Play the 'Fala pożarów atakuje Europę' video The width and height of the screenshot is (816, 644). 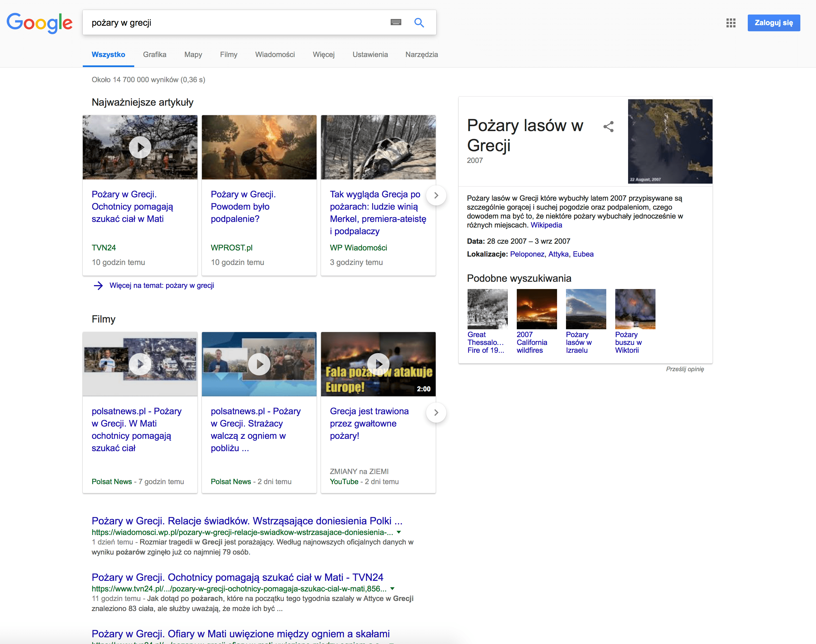(x=378, y=364)
